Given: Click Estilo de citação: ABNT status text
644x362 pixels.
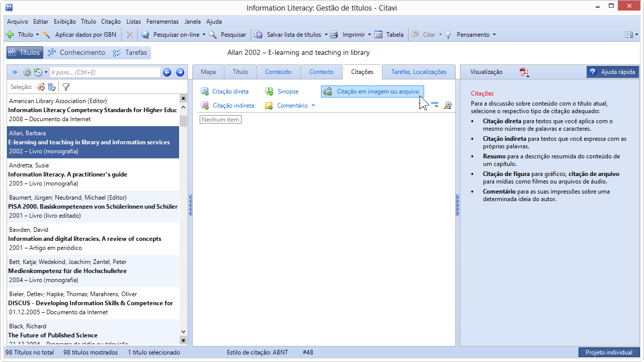Looking at the screenshot, I should (257, 352).
